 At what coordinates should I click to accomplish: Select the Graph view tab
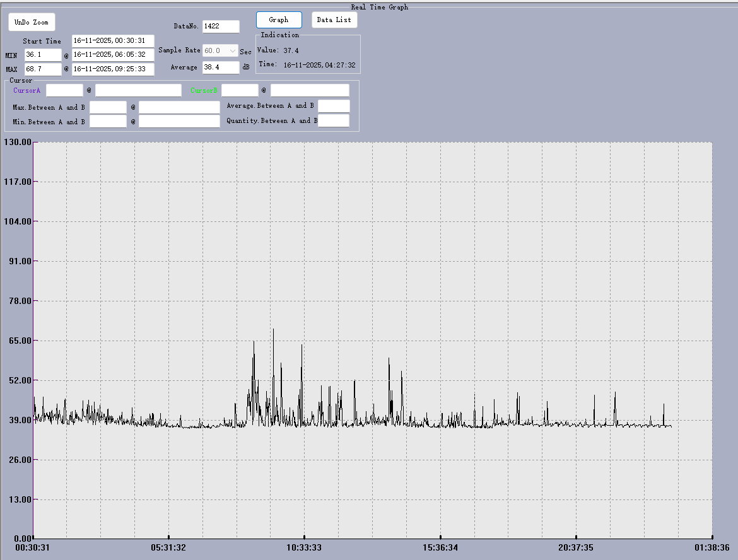tap(279, 20)
